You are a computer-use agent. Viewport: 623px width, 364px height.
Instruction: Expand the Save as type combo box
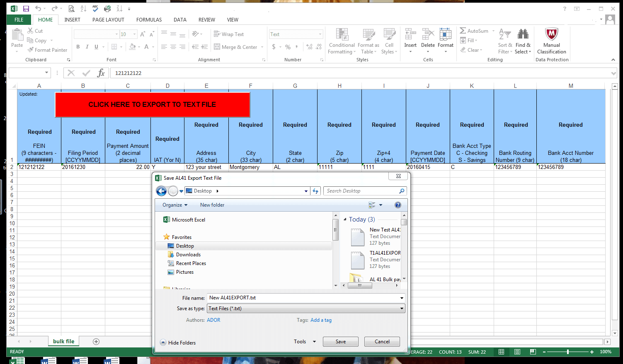click(402, 309)
